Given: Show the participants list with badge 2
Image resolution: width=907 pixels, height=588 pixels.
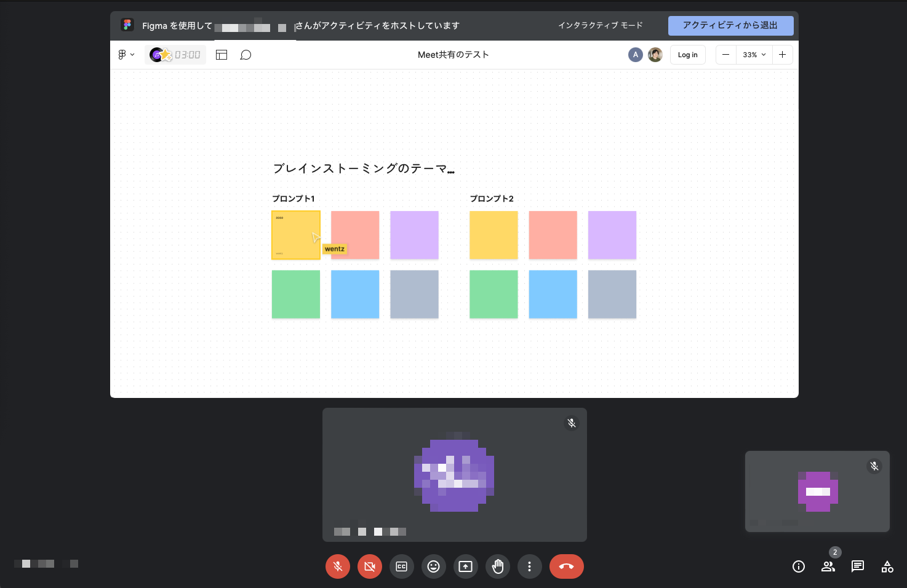Looking at the screenshot, I should coord(828,566).
